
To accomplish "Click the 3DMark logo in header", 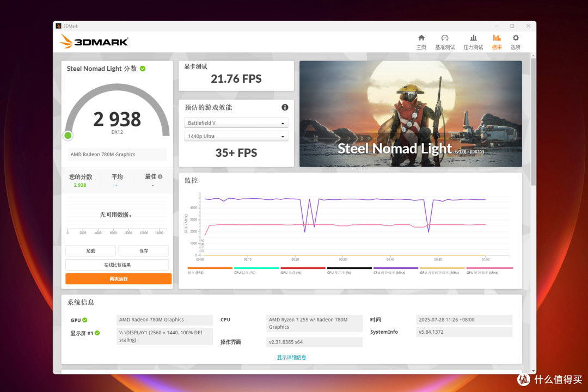I will pyautogui.click(x=94, y=41).
